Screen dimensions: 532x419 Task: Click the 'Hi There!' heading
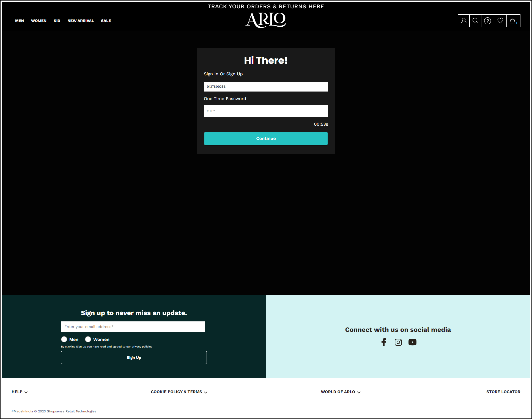tap(266, 60)
